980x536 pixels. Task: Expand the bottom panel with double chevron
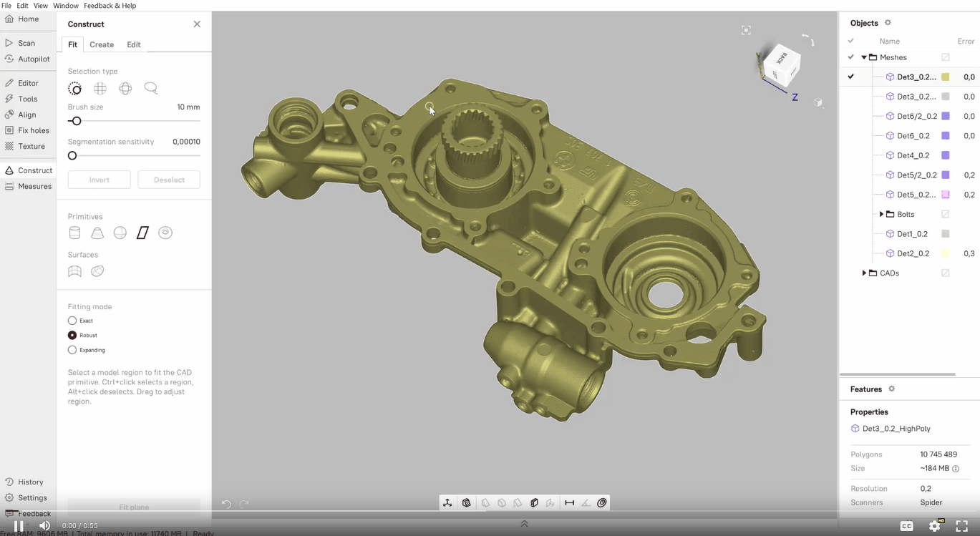pos(524,524)
